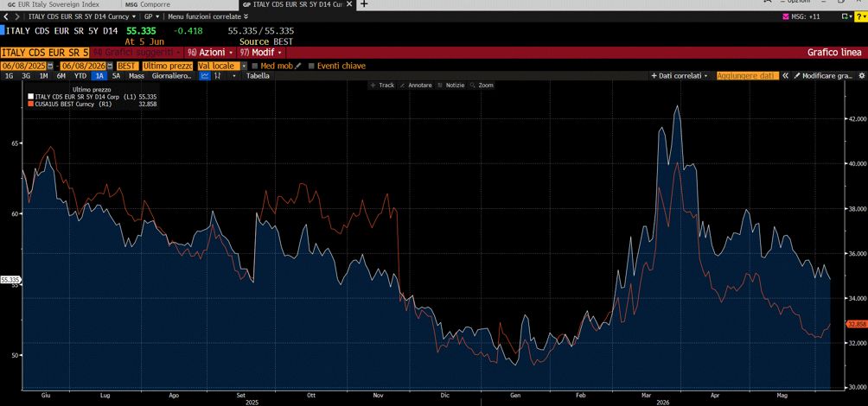Open the MSG +11 envelope icon
Screen dimensions: 868x406
785,16
